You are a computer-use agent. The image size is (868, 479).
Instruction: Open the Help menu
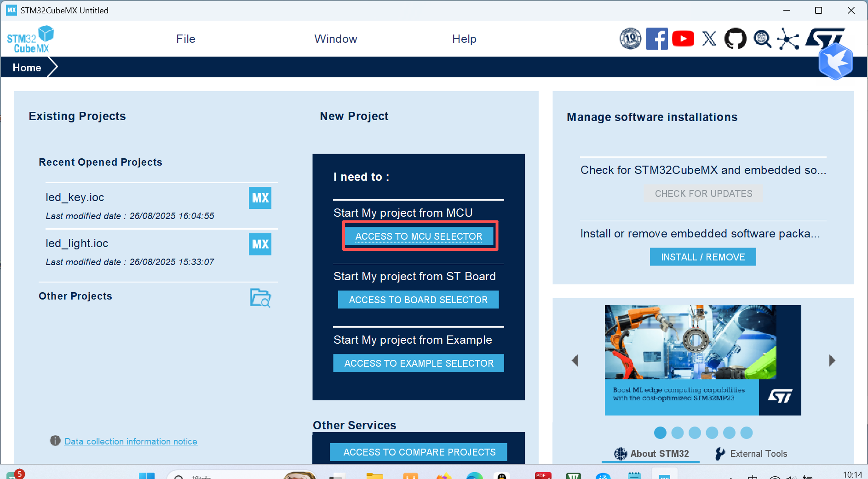click(464, 39)
